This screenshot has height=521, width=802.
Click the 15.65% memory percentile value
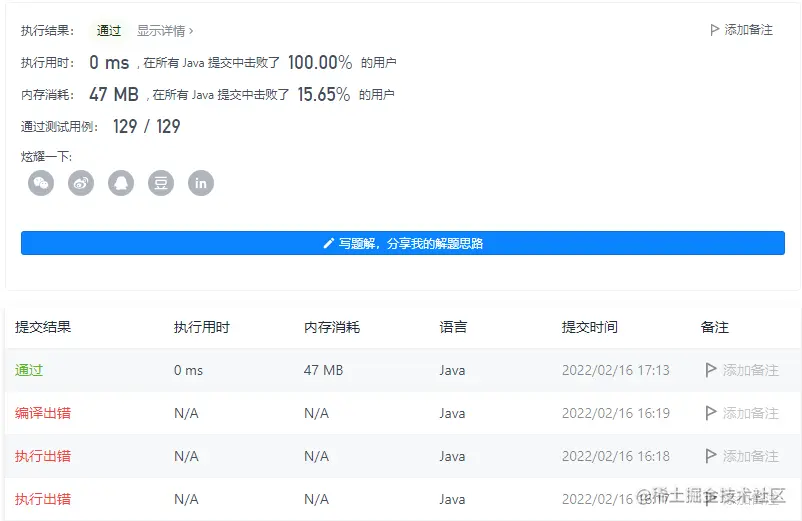click(324, 94)
